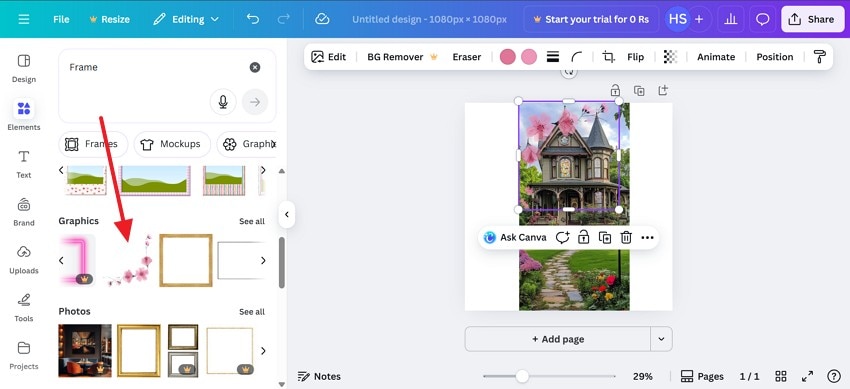Select the gold portrait frame photo
This screenshot has height=389, width=850.
[139, 351]
